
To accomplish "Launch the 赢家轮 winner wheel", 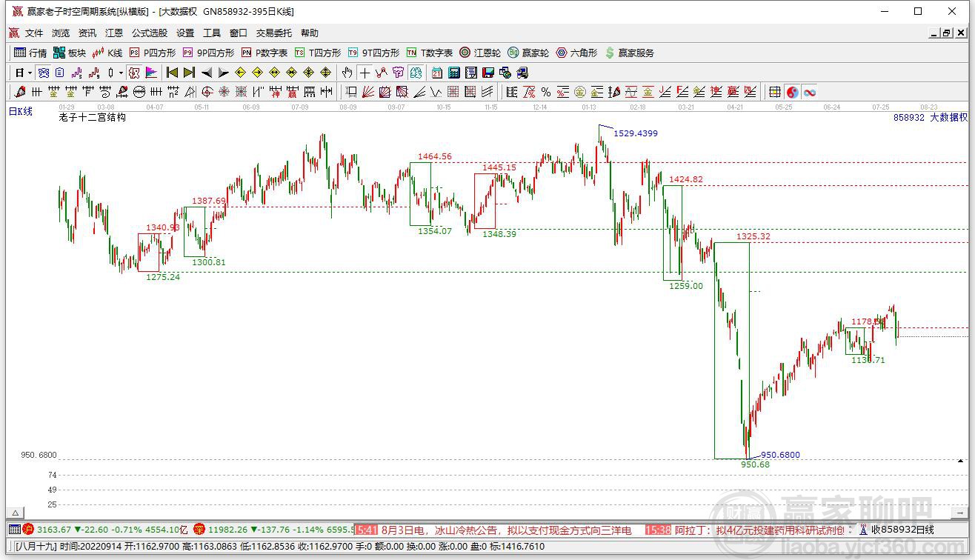I will coord(528,53).
